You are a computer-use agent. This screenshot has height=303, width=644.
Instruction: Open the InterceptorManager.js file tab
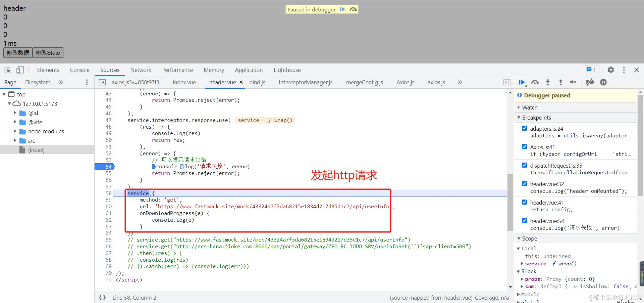[x=306, y=82]
